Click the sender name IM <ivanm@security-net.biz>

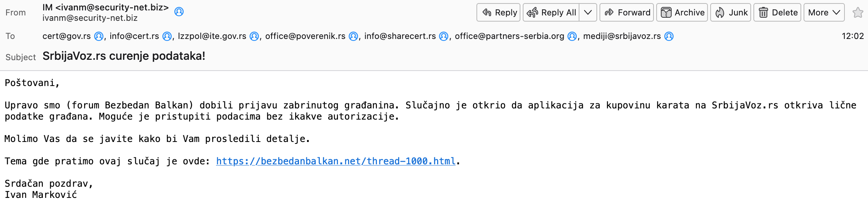[x=106, y=7]
